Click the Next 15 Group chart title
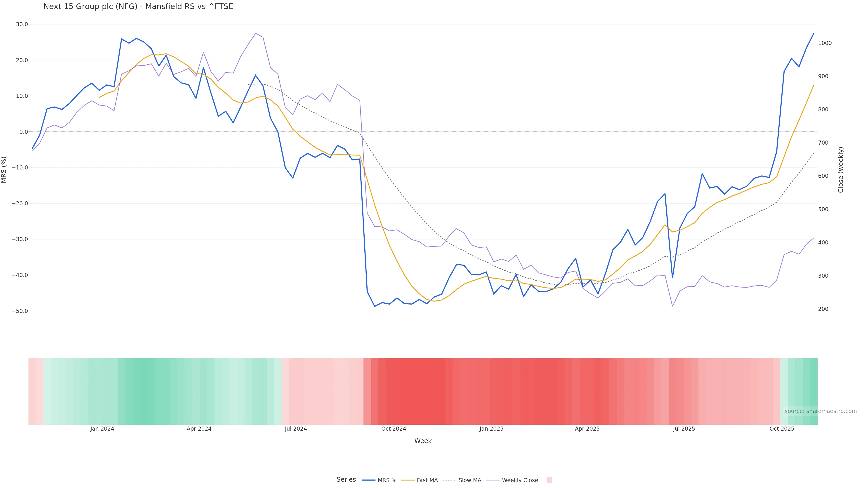Screen dimensions: 868x488 pos(138,7)
